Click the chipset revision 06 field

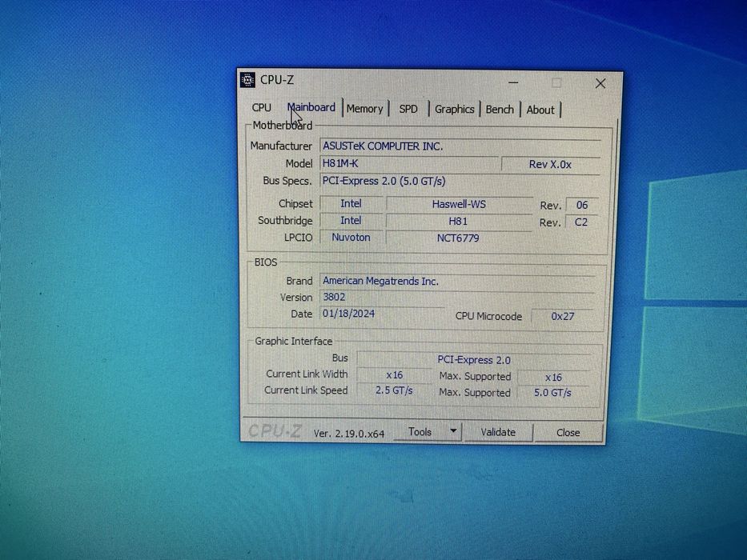[582, 206]
